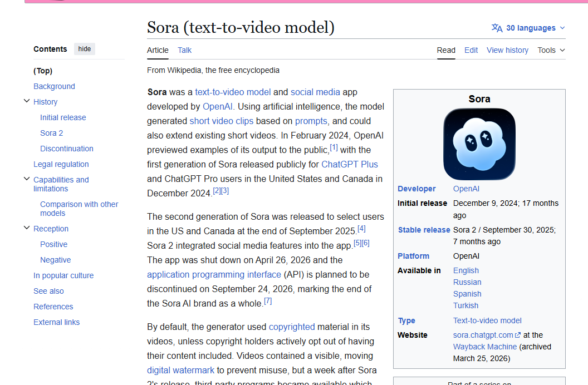Open Type label link in infobox
Viewport: 588px width, 385px height.
(406, 320)
